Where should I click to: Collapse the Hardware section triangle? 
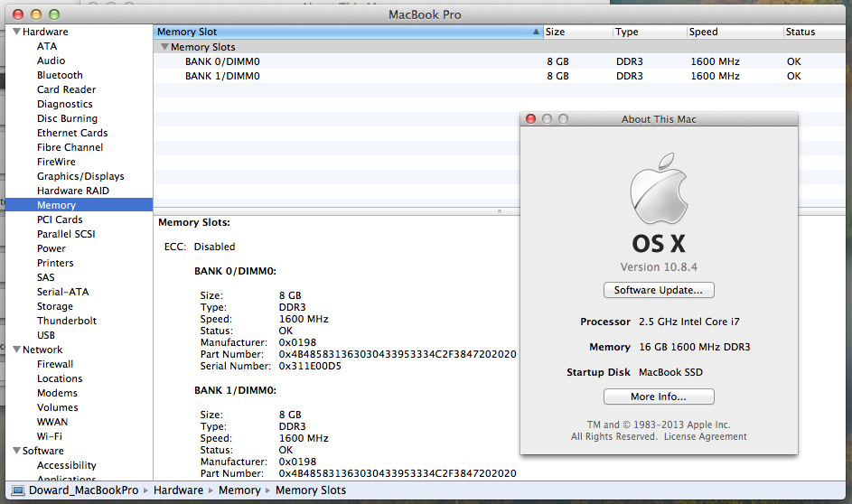(x=17, y=32)
